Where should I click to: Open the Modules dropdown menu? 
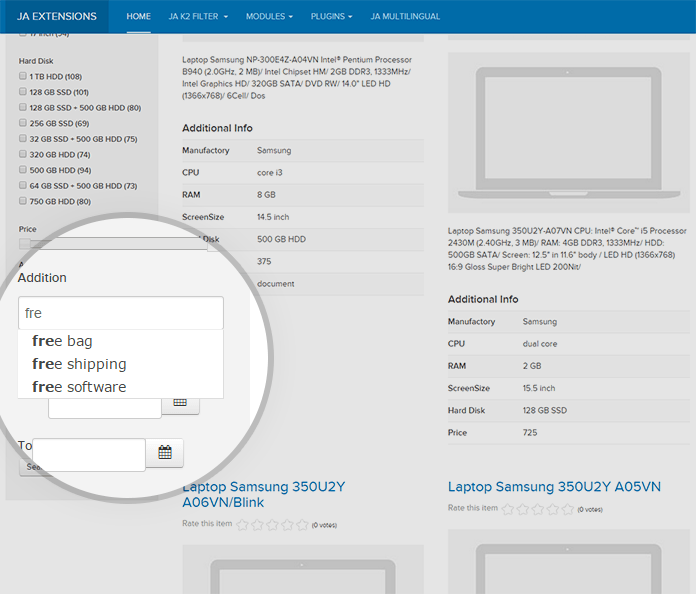tap(269, 16)
